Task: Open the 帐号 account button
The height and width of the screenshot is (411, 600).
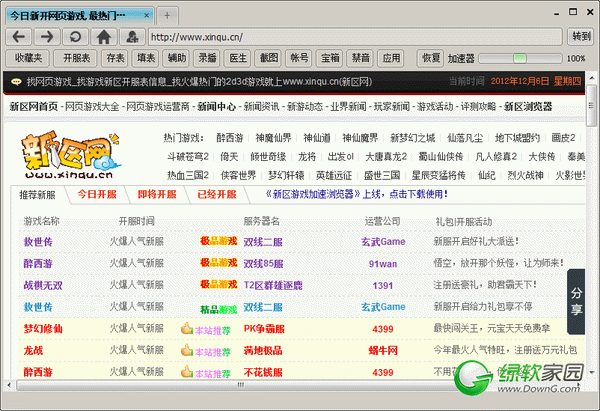Action: [x=299, y=58]
